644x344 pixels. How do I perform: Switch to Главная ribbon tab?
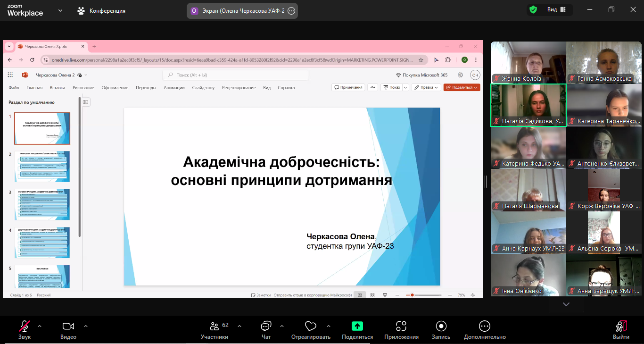[34, 88]
